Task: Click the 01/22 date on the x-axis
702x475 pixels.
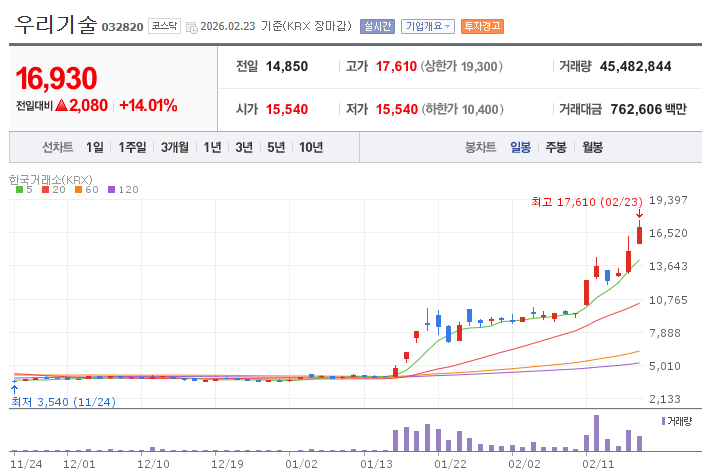Action: [x=450, y=464]
